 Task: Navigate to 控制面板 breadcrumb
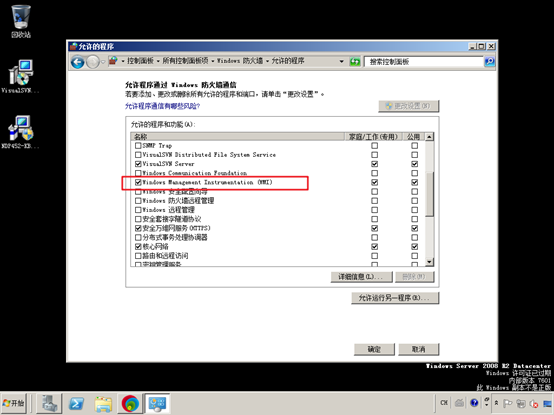click(140, 61)
